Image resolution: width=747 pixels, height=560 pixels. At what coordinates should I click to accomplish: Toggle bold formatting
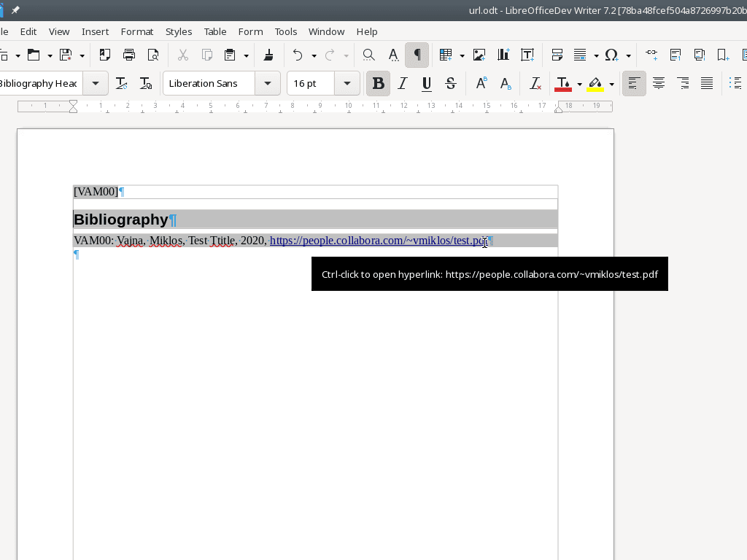tap(378, 83)
